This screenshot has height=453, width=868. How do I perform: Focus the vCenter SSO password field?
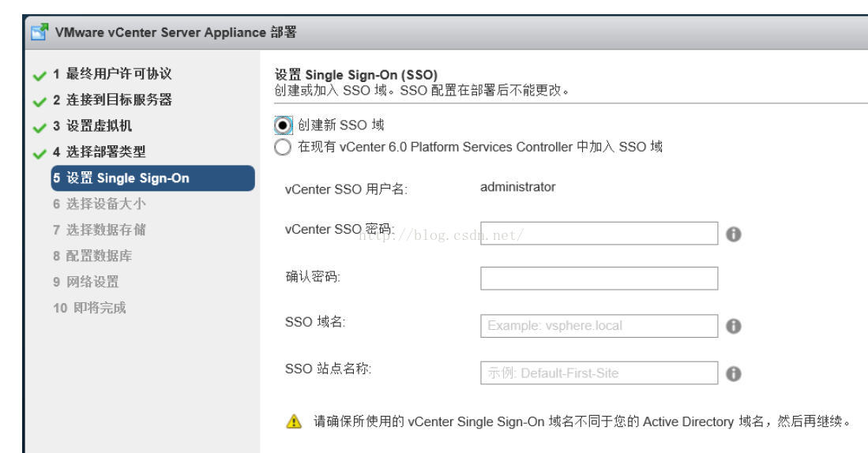click(599, 234)
